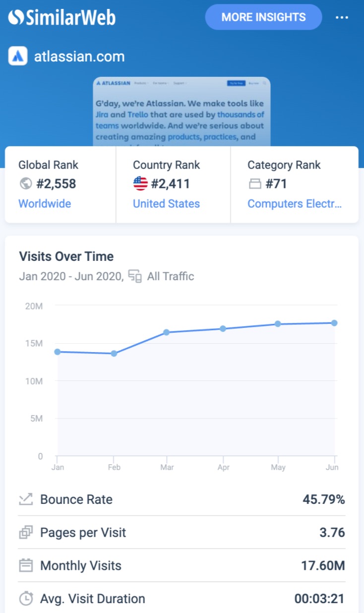Image resolution: width=364 pixels, height=613 pixels.
Task: Select the May data point on chart
Action: click(x=278, y=324)
